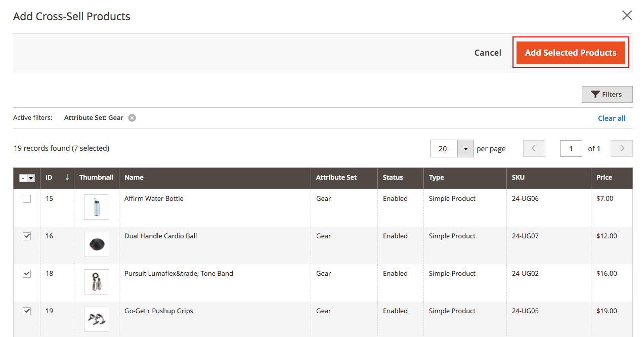Click the next page arrow
The height and width of the screenshot is (337, 644).
pos(621,148)
